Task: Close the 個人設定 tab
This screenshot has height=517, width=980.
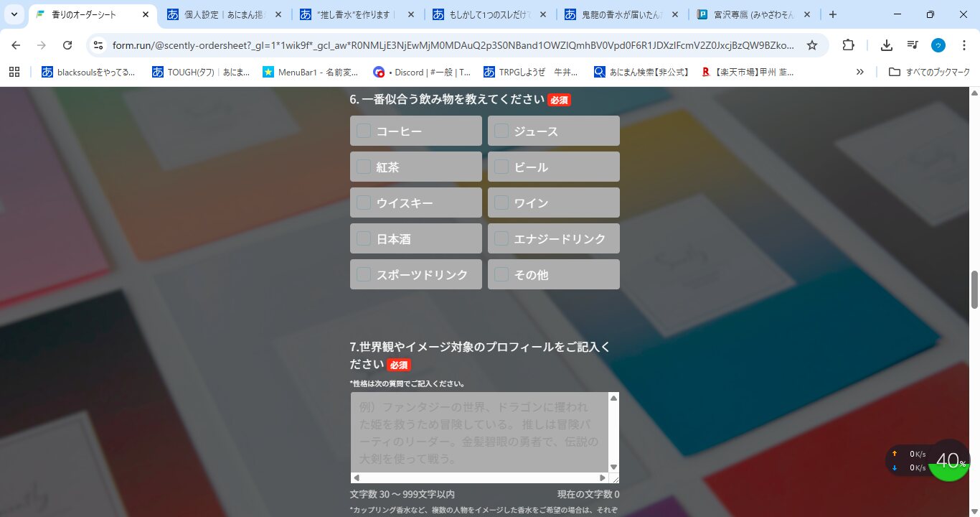Action: (x=278, y=14)
